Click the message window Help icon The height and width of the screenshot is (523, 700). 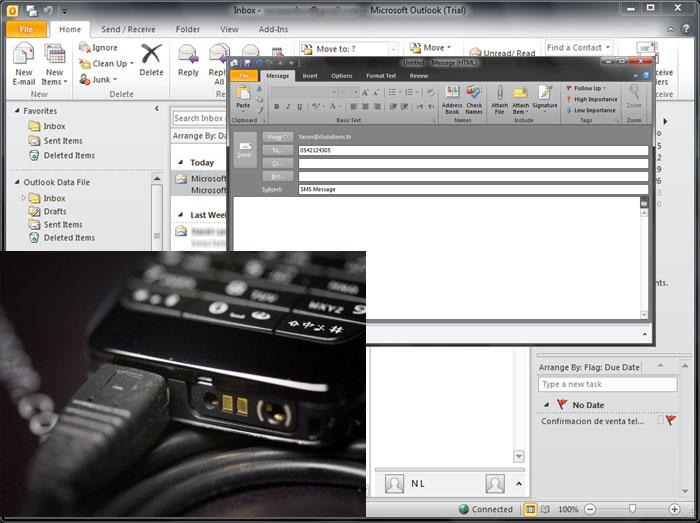tap(646, 76)
